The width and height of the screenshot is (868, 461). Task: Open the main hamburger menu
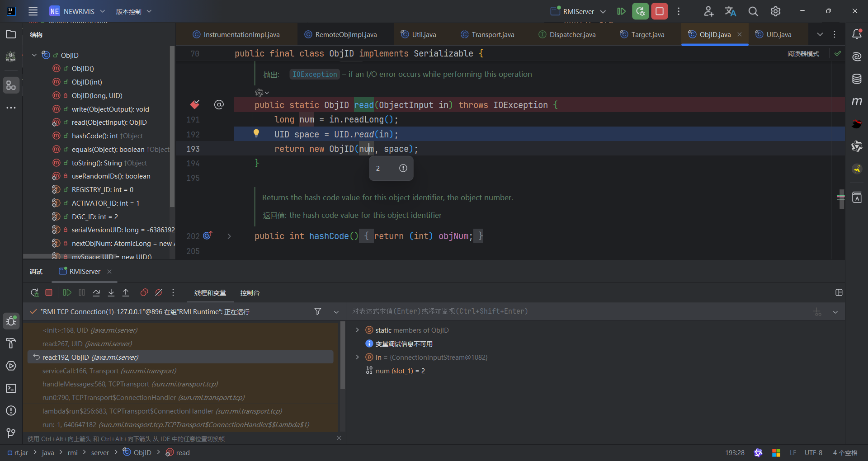click(33, 11)
